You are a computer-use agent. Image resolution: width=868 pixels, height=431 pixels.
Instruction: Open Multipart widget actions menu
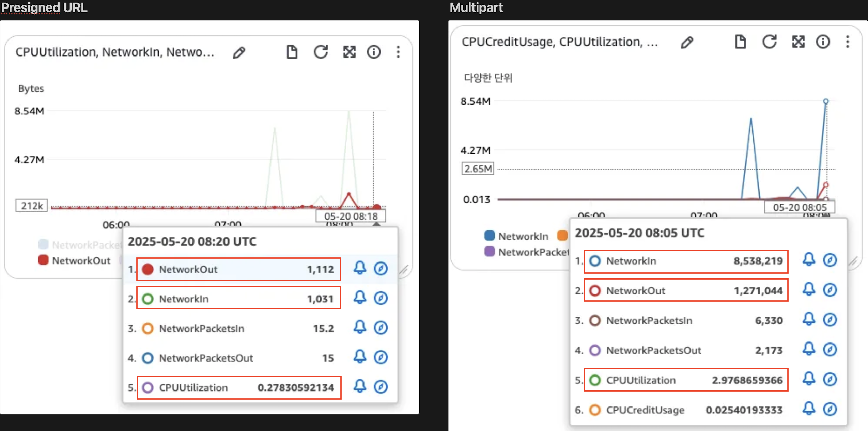coord(848,42)
